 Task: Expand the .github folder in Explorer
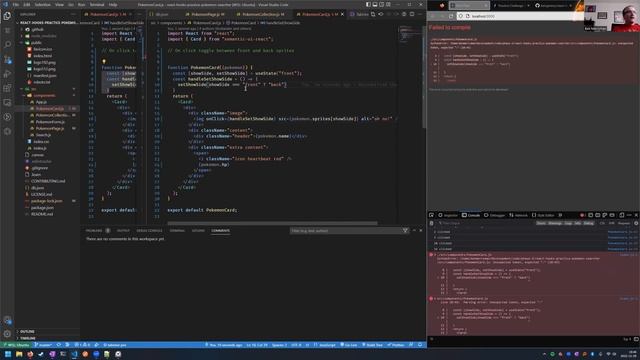pyautogui.click(x=37, y=29)
